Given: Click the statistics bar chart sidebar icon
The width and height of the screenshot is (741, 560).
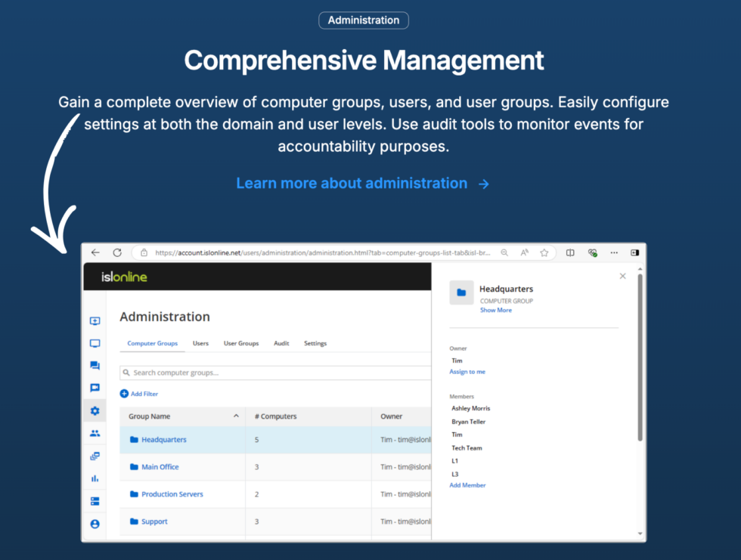Looking at the screenshot, I should (x=95, y=478).
